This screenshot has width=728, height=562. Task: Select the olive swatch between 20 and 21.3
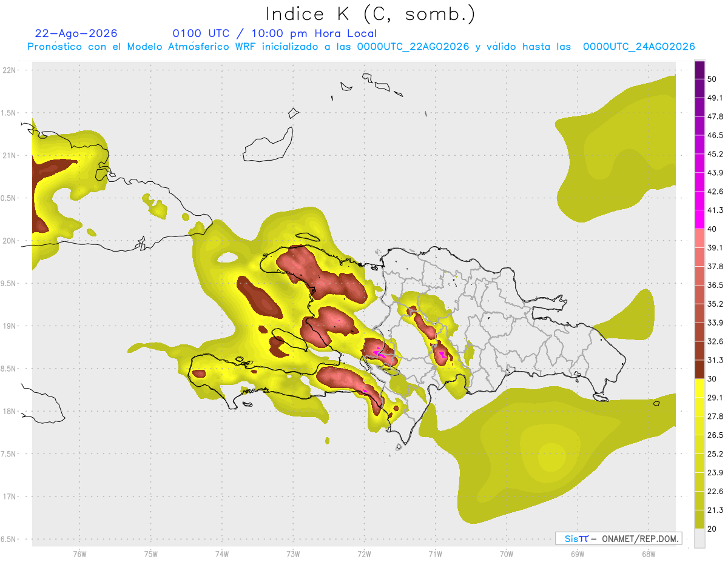pyautogui.click(x=700, y=519)
